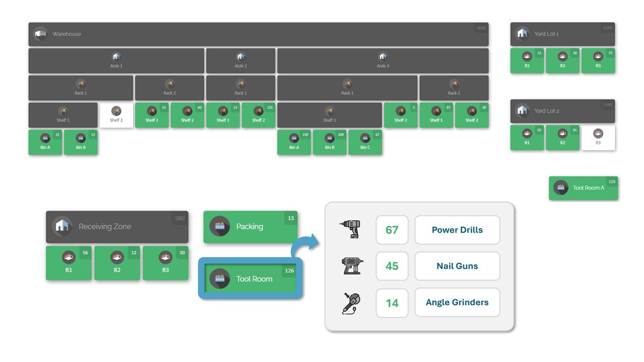Image resolution: width=644 pixels, height=362 pixels.
Task: Select the empty R3 in Yard Lot 2
Action: pyautogui.click(x=598, y=137)
